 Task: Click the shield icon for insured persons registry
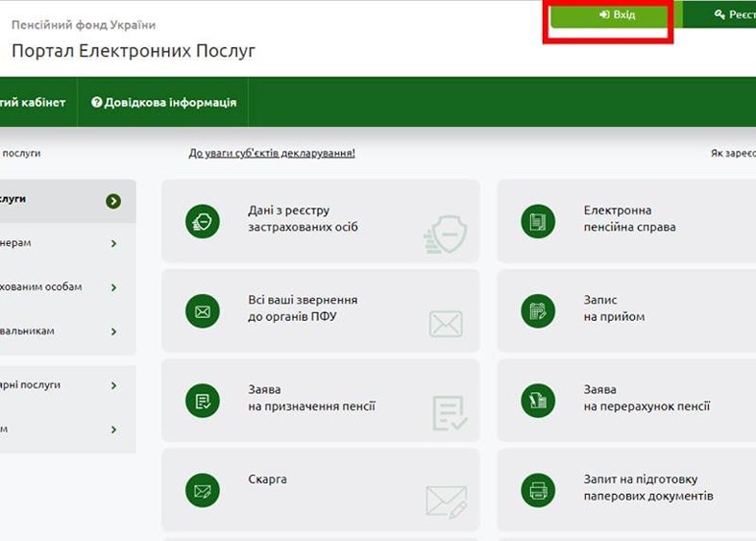203,221
